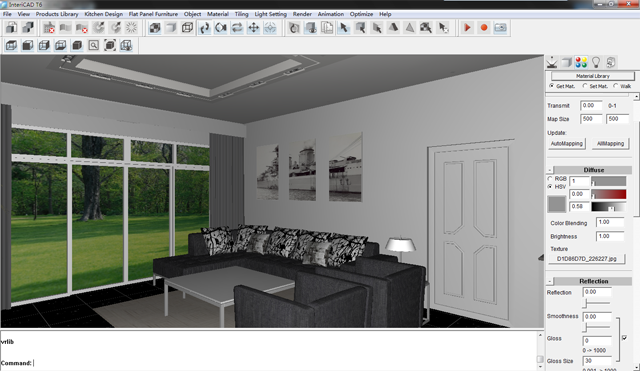Adjust the Reflection slider
The height and width of the screenshot is (371, 640).
pos(597,303)
